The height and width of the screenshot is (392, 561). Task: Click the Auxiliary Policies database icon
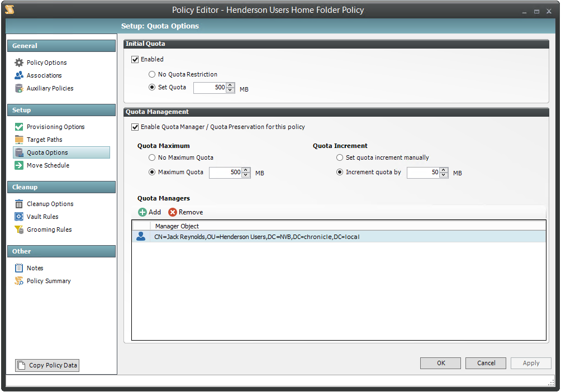[19, 88]
